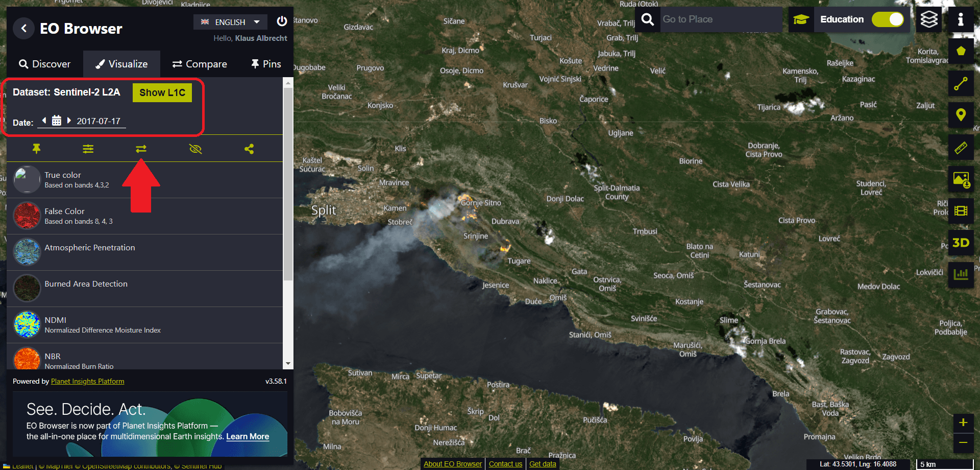Viewport: 980px width, 470px height.
Task: Open the effects and advanced options sliders icon
Action: pos(88,149)
